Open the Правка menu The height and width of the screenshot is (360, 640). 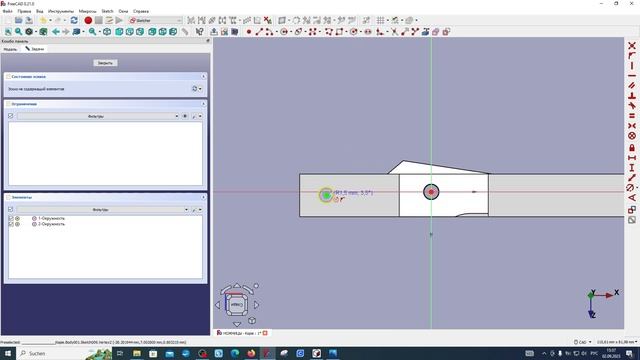[x=24, y=11]
